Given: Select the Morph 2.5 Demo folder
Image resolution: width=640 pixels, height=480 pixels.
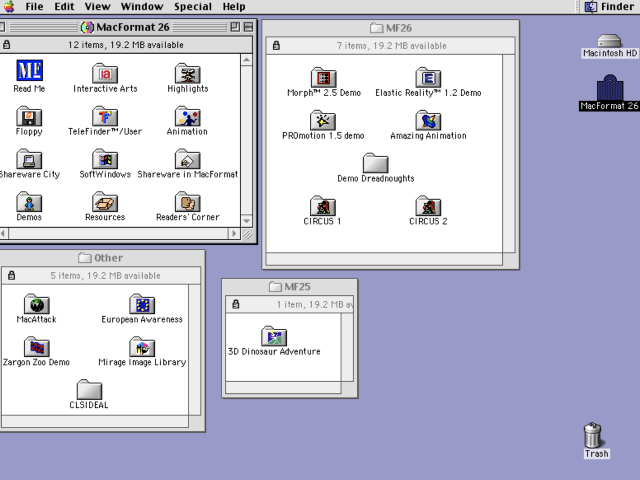Looking at the screenshot, I should [323, 78].
